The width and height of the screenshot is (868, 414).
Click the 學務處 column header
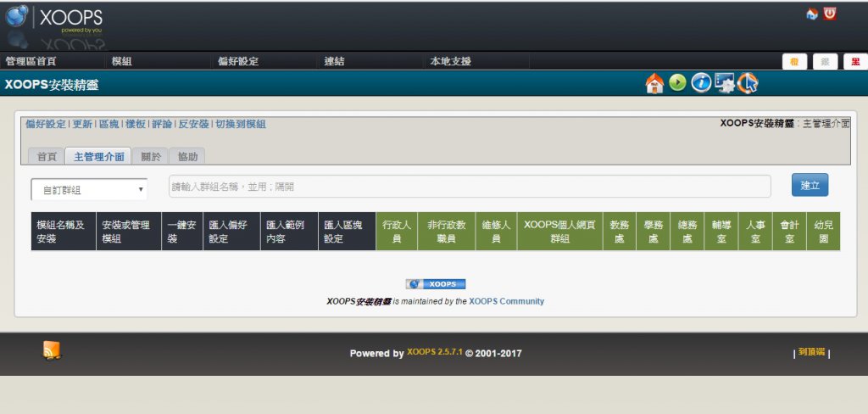tap(654, 232)
